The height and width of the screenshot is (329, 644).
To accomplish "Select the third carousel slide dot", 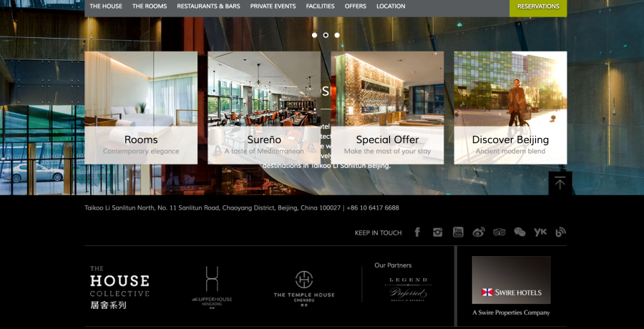I will click(337, 35).
